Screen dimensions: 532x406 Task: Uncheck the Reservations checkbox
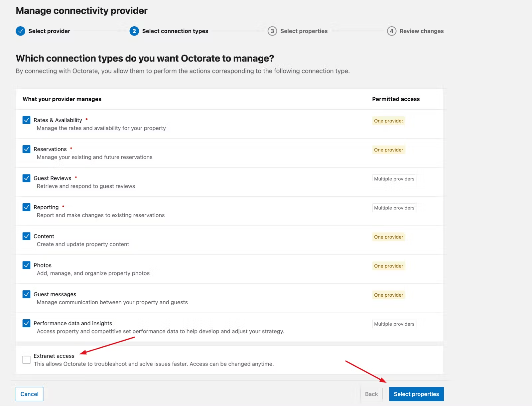[27, 149]
